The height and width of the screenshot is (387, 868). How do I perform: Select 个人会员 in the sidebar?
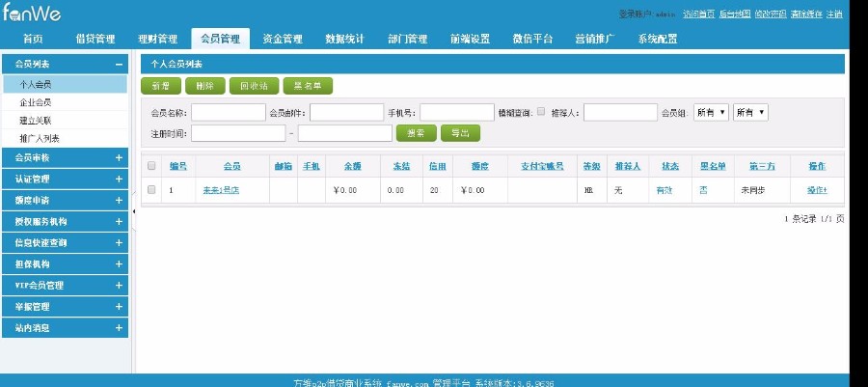(65, 84)
